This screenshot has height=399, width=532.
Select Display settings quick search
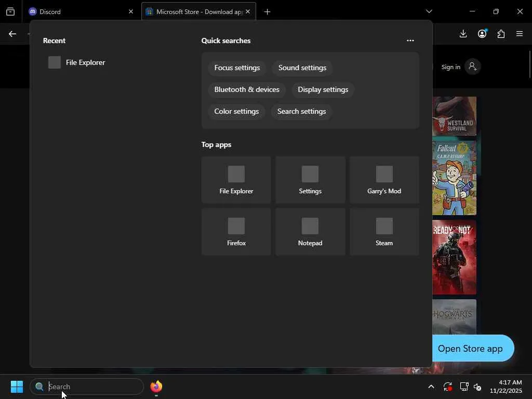point(323,89)
